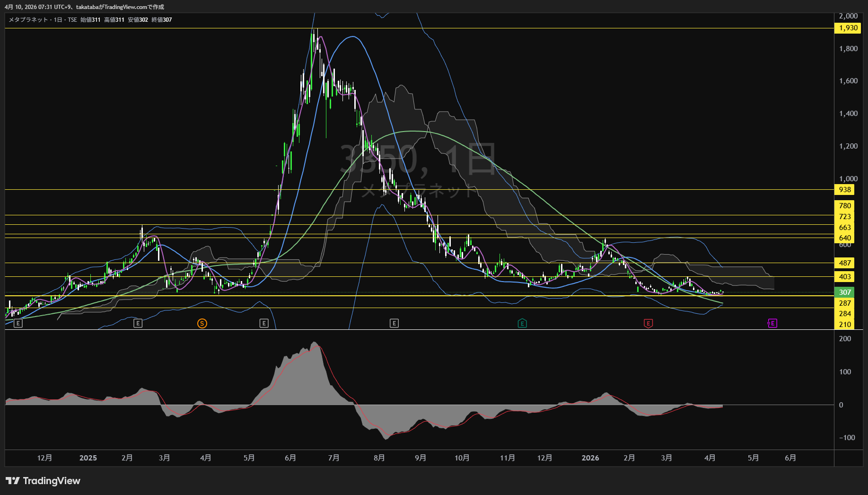This screenshot has width=868, height=495.
Task: Select the 938 price level label
Action: pyautogui.click(x=845, y=190)
